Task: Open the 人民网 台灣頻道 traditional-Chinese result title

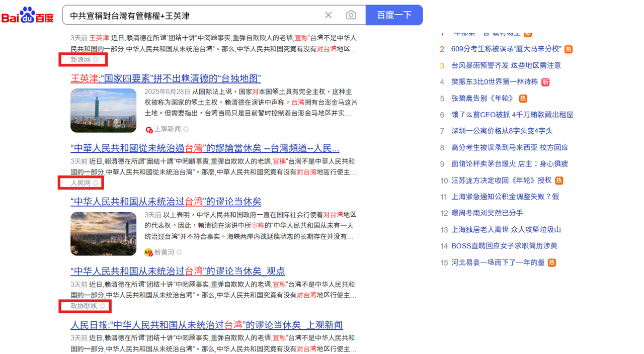Action: 205,148
